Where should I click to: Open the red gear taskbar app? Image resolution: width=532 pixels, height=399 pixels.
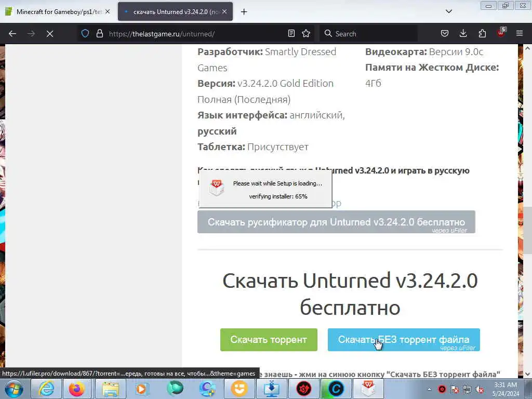(303, 389)
